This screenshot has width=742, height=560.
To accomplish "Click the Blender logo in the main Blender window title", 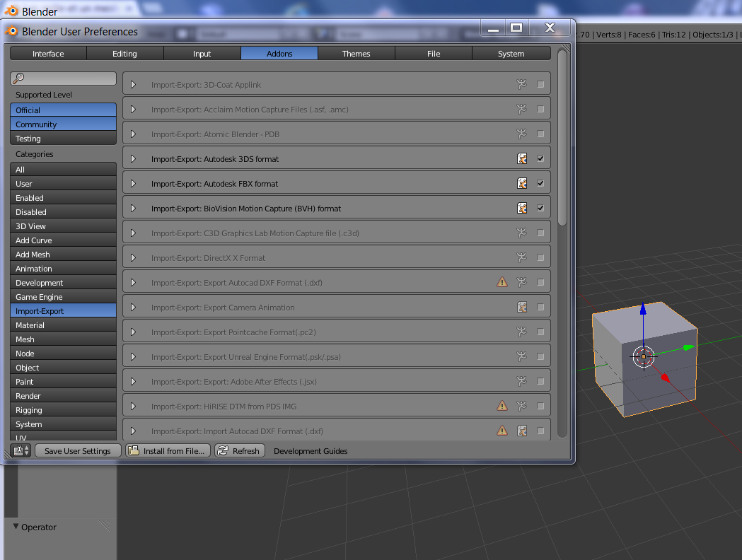I will 11,11.
